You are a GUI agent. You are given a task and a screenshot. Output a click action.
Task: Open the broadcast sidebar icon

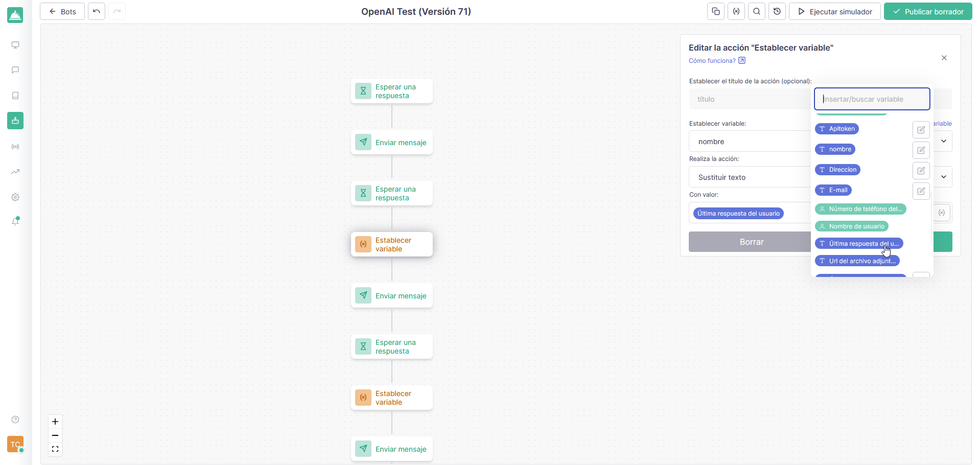point(15,147)
